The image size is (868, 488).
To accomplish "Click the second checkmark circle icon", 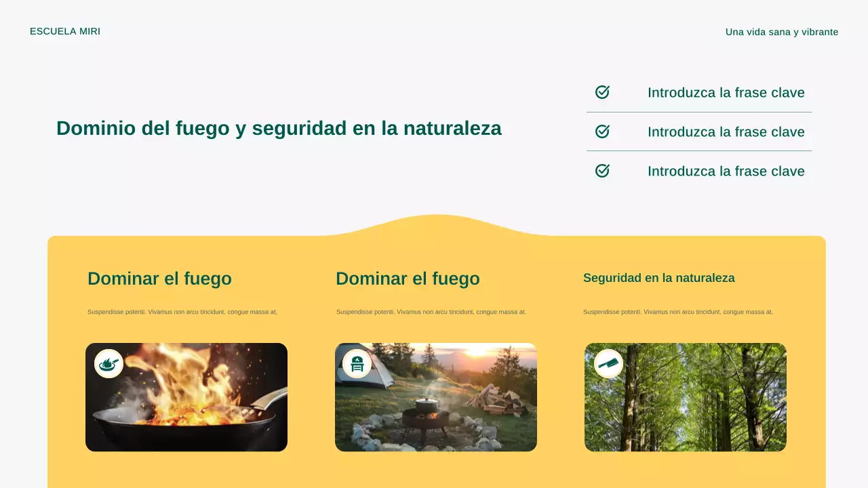I will click(x=602, y=131).
